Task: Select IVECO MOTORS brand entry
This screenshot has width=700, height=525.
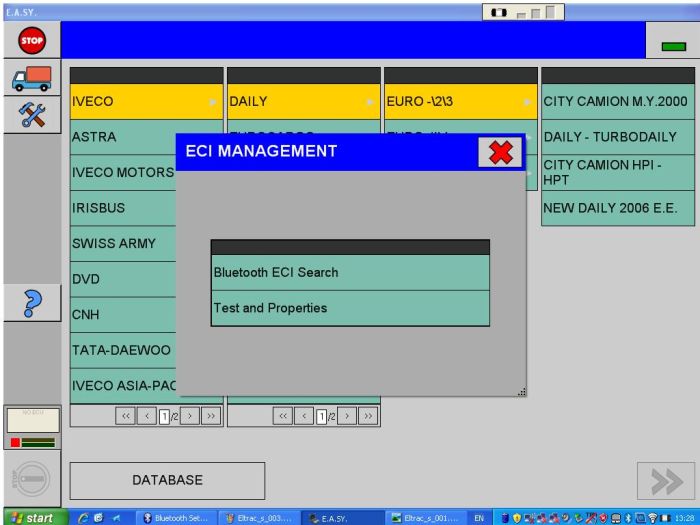Action: pyautogui.click(x=123, y=172)
